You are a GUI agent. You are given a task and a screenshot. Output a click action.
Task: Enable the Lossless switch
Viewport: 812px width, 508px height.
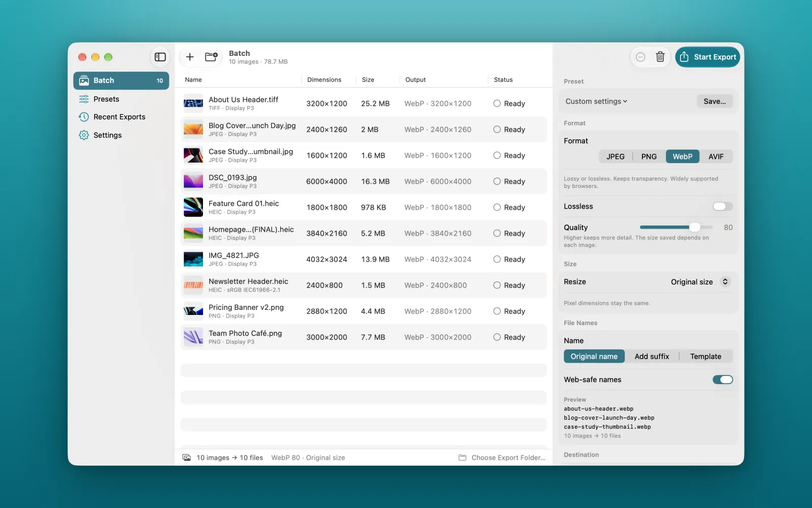723,206
